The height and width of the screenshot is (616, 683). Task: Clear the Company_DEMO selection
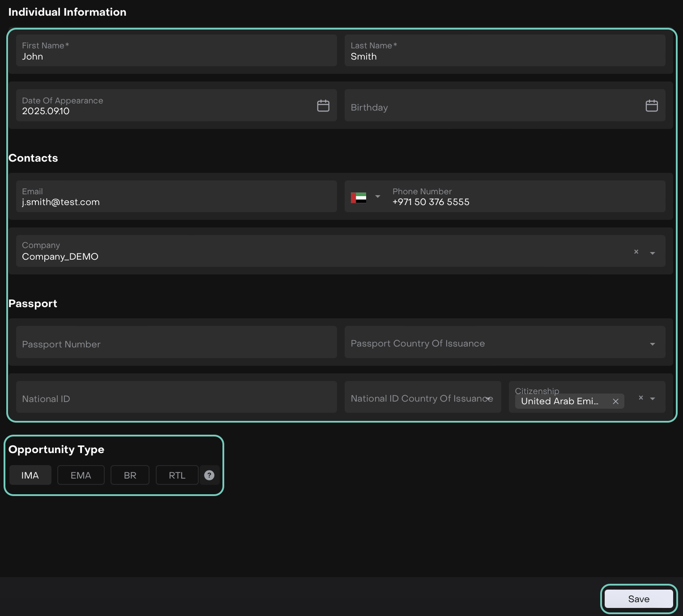pos(636,252)
